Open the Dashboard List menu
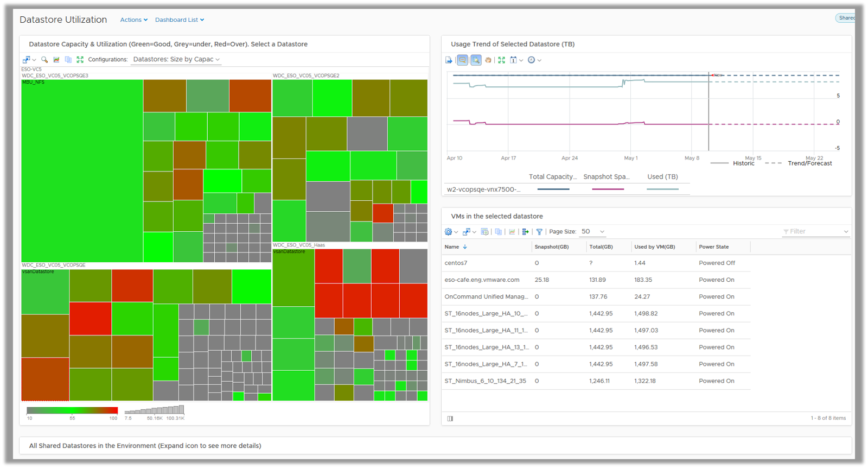Screen dimensions: 868x468 [x=180, y=20]
